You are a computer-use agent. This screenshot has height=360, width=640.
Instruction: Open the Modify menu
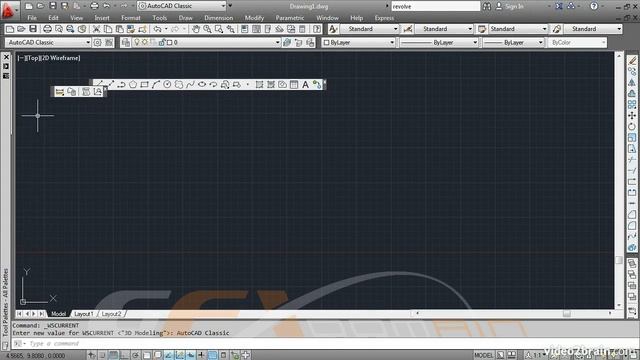(x=254, y=18)
